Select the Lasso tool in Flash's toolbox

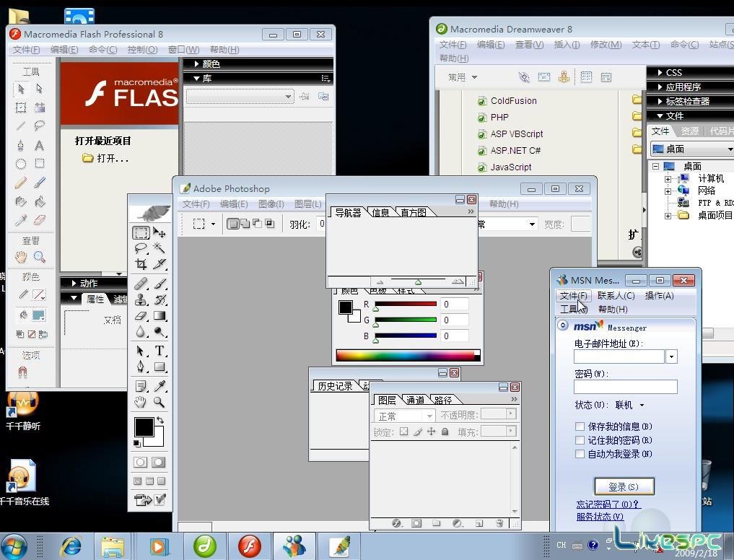pyautogui.click(x=39, y=124)
